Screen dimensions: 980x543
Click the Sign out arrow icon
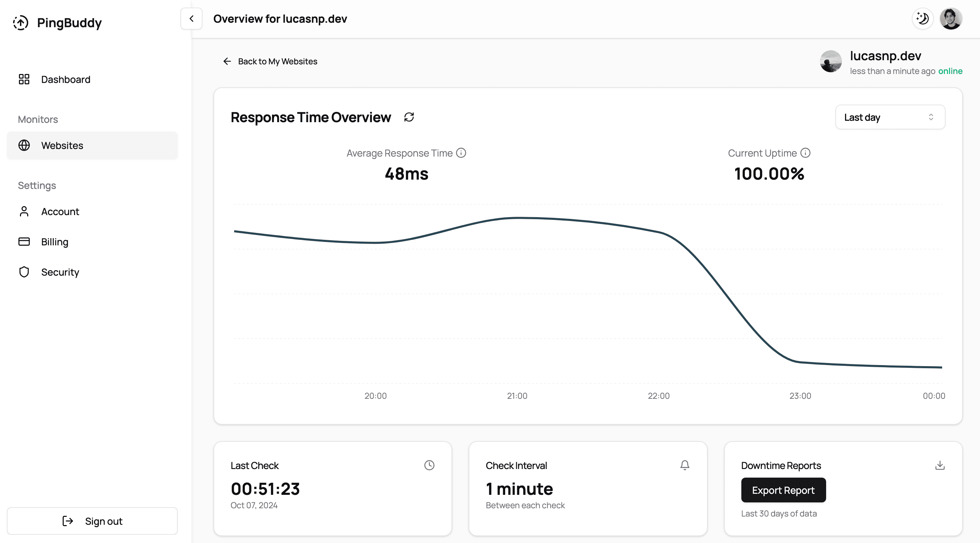(x=67, y=521)
